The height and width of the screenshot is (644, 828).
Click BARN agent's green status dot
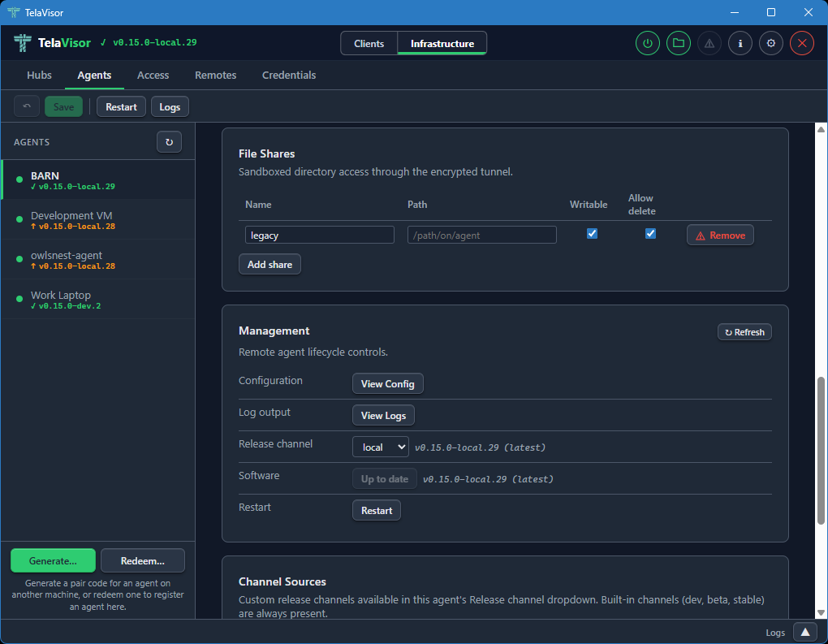[x=19, y=179]
